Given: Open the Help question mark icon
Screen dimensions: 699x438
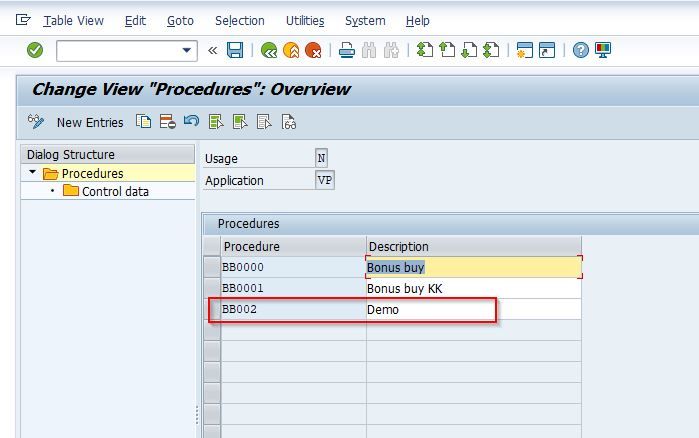Looking at the screenshot, I should [x=581, y=50].
